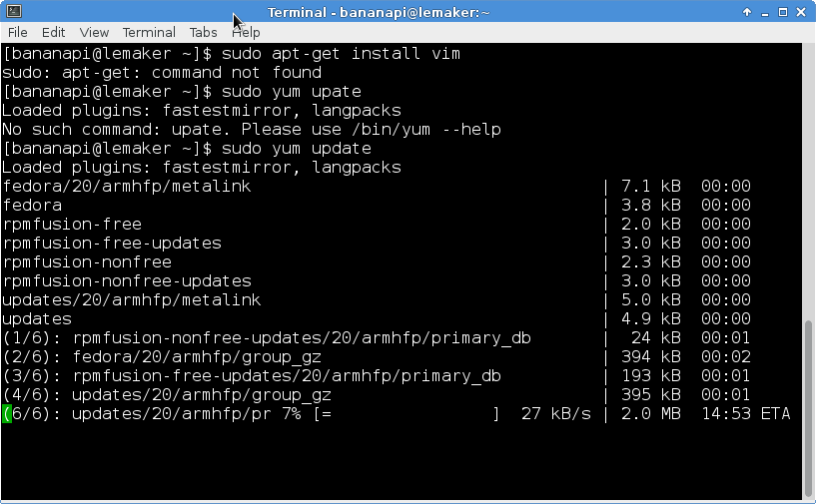816x504 pixels.
Task: Open the Help menu
Action: tap(246, 32)
